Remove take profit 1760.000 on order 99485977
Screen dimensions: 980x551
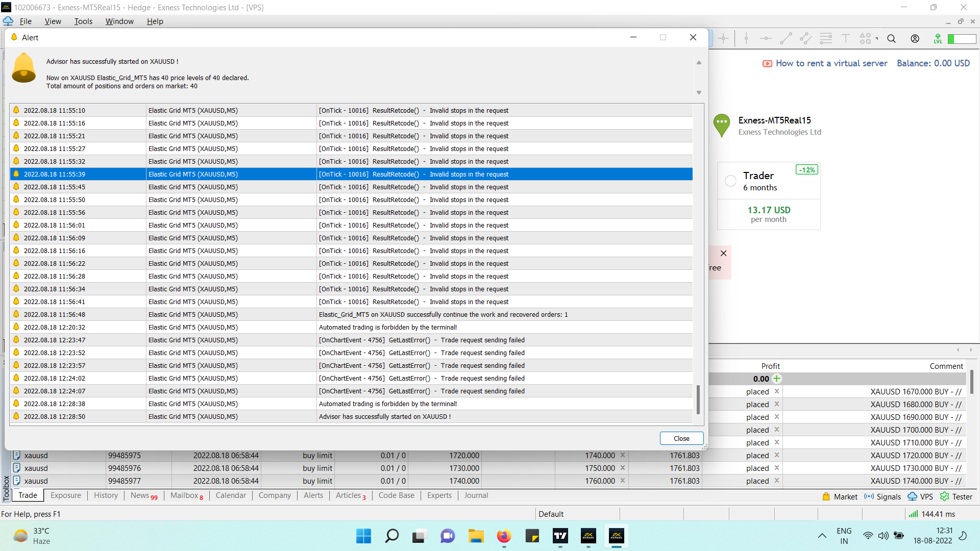click(623, 481)
